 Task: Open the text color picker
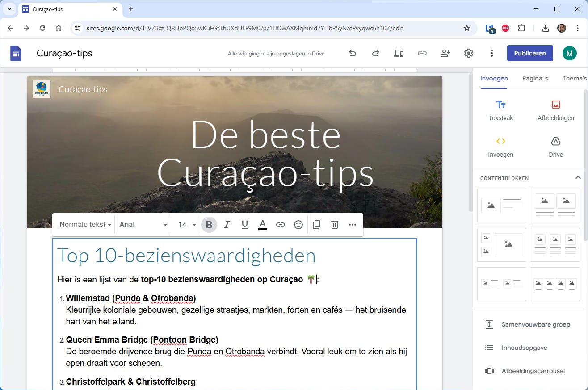[263, 225]
